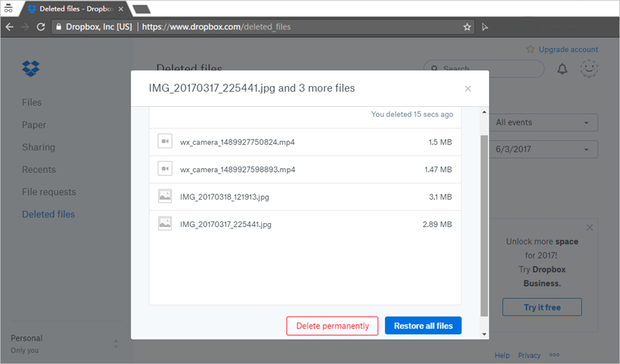
Task: Click the browser back arrow
Action: tap(9, 27)
